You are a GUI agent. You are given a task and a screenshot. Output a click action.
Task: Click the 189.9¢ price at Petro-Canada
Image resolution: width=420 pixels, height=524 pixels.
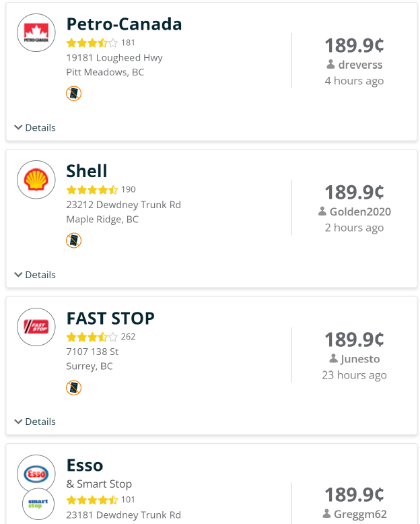point(354,45)
